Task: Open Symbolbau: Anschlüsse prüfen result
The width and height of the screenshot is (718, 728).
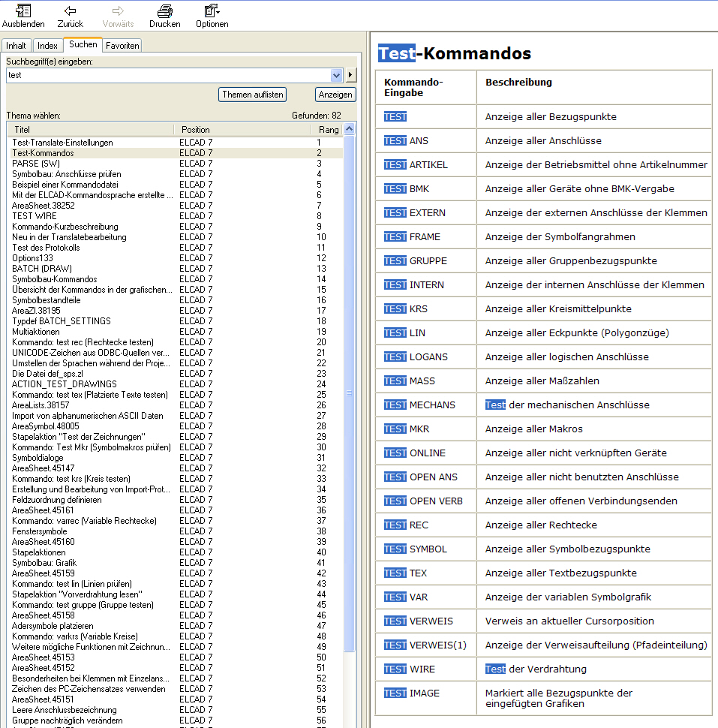Action: [x=66, y=174]
